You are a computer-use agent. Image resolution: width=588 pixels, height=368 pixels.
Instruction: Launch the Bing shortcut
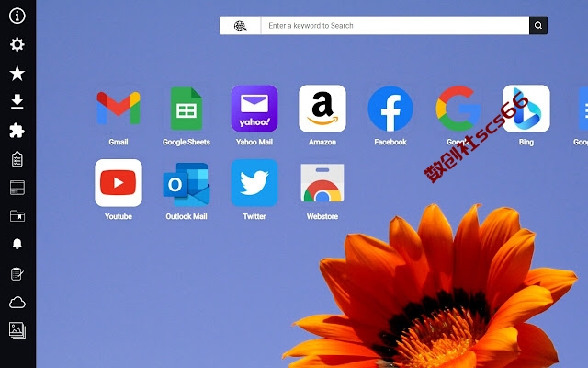[526, 109]
